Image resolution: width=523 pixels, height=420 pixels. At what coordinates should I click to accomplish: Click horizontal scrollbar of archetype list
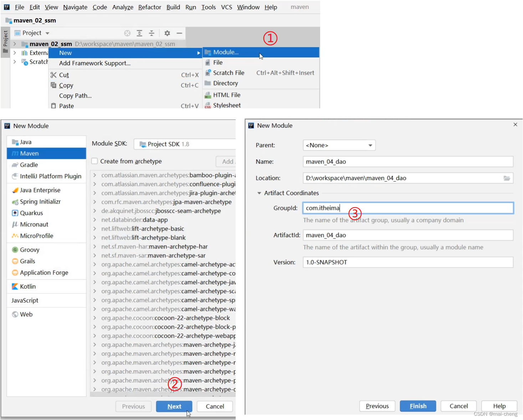pyautogui.click(x=163, y=395)
